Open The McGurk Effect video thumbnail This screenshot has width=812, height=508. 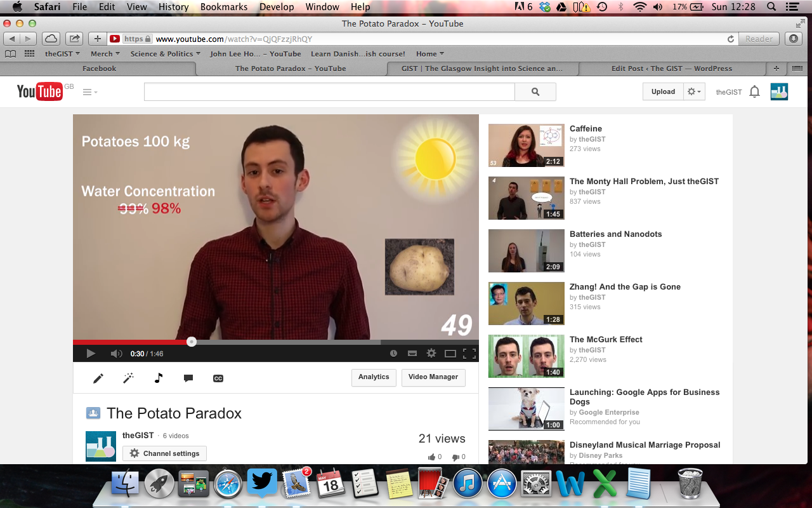(526, 356)
